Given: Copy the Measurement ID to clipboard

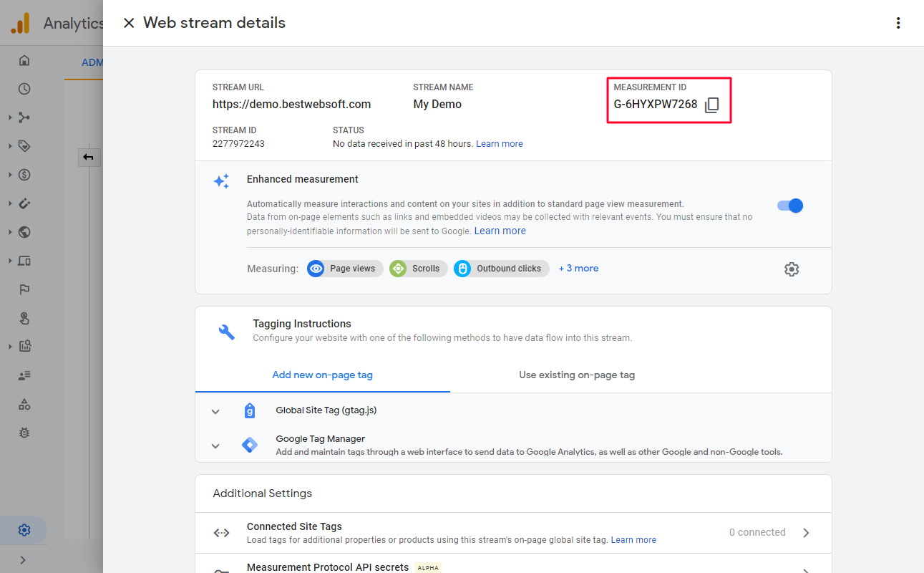Looking at the screenshot, I should coord(711,105).
